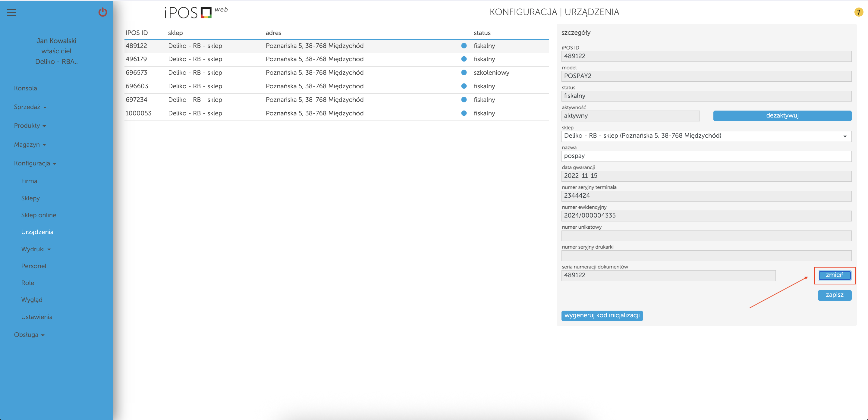Click the numer seryjny drukarki field
The image size is (868, 420).
coord(706,255)
